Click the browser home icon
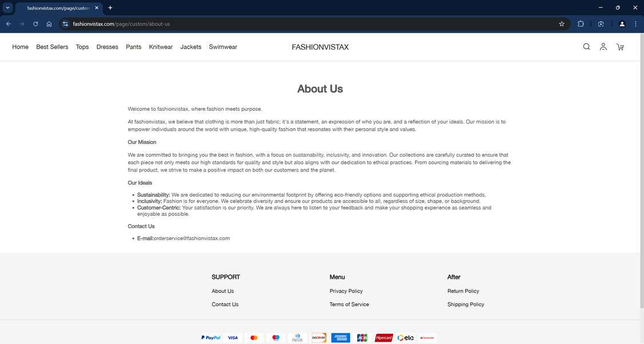This screenshot has width=644, height=344. [49, 24]
